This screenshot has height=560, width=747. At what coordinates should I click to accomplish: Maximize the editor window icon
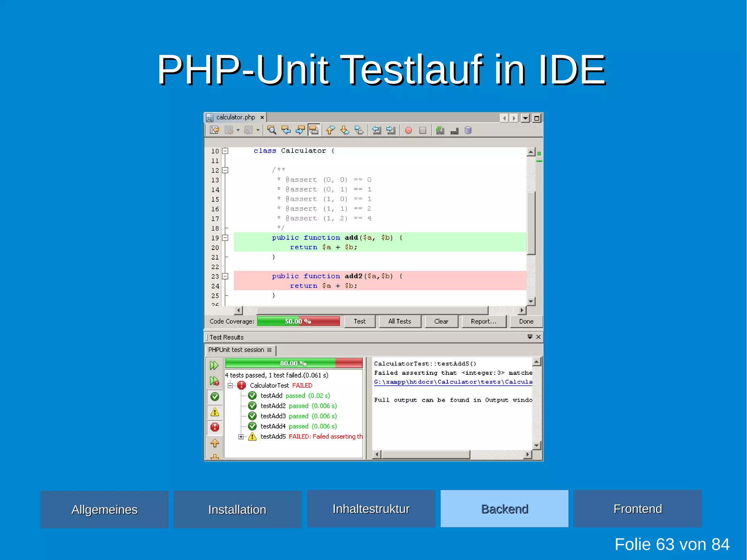coord(537,118)
